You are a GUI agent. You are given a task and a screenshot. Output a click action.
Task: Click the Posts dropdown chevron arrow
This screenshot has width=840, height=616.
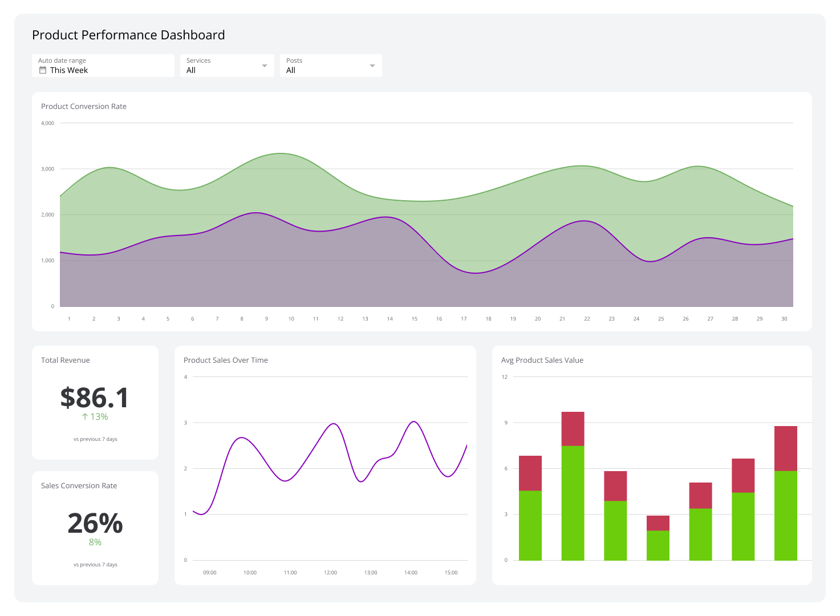click(x=371, y=65)
